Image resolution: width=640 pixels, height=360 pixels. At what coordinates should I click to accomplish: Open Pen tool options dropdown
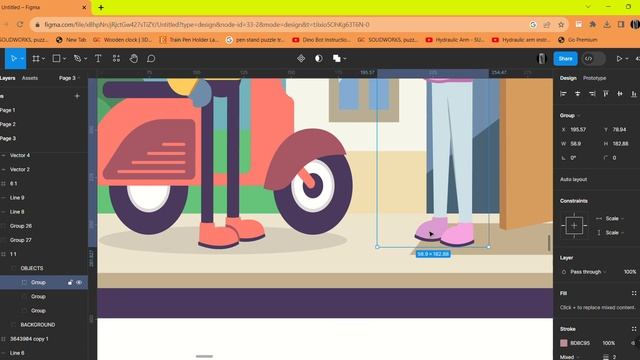coord(85,59)
